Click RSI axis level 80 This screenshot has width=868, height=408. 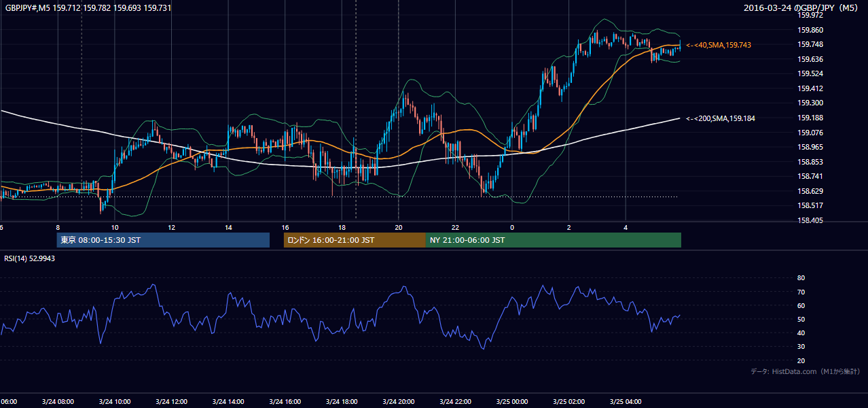[801, 278]
